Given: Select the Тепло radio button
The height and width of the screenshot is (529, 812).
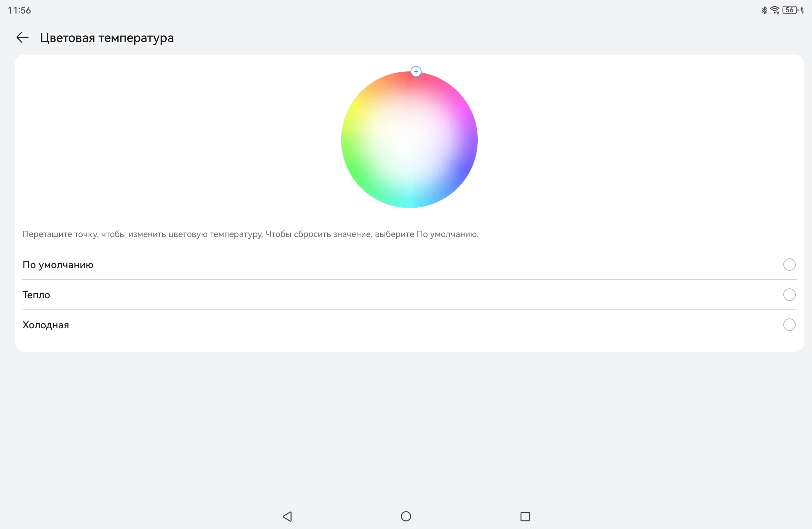Looking at the screenshot, I should [789, 295].
